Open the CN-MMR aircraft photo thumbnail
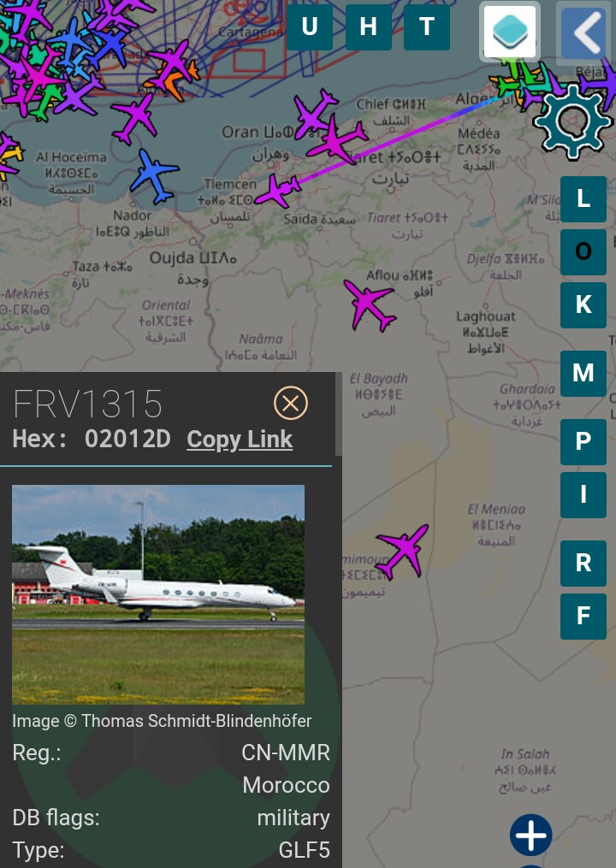The width and height of the screenshot is (616, 868). pyautogui.click(x=158, y=594)
